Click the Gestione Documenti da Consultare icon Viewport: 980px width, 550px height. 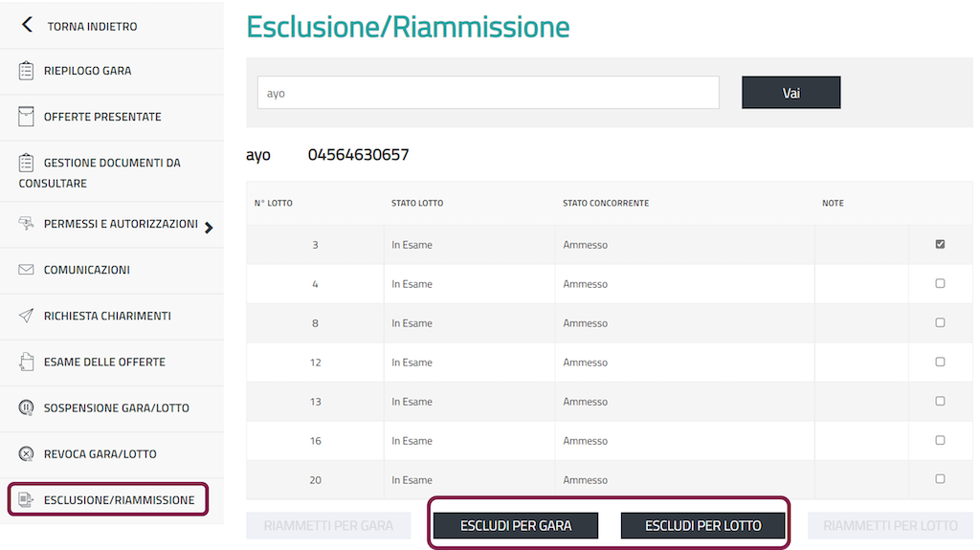27,163
